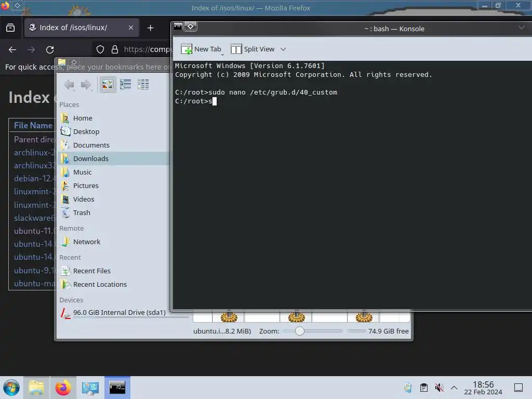Click the Dolphin forward arrow

86,85
